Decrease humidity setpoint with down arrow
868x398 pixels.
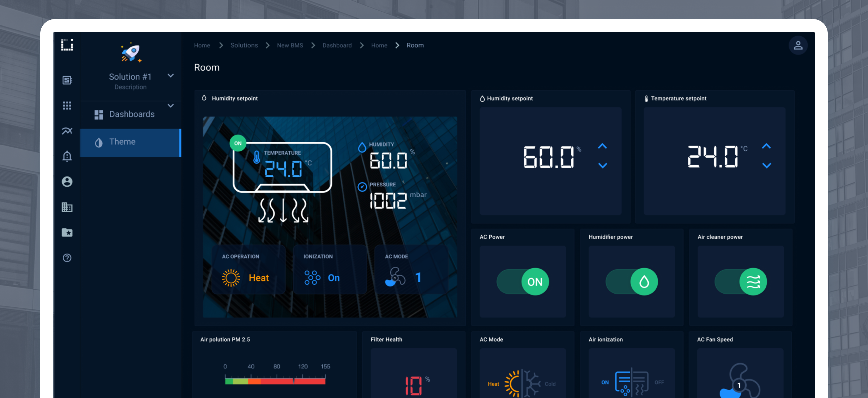pyautogui.click(x=603, y=165)
